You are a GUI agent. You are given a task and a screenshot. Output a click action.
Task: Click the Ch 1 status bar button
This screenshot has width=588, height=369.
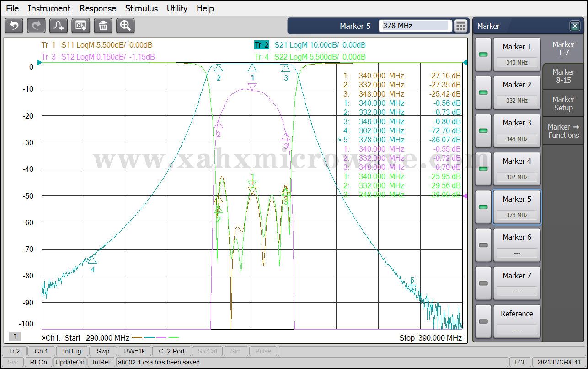point(41,351)
